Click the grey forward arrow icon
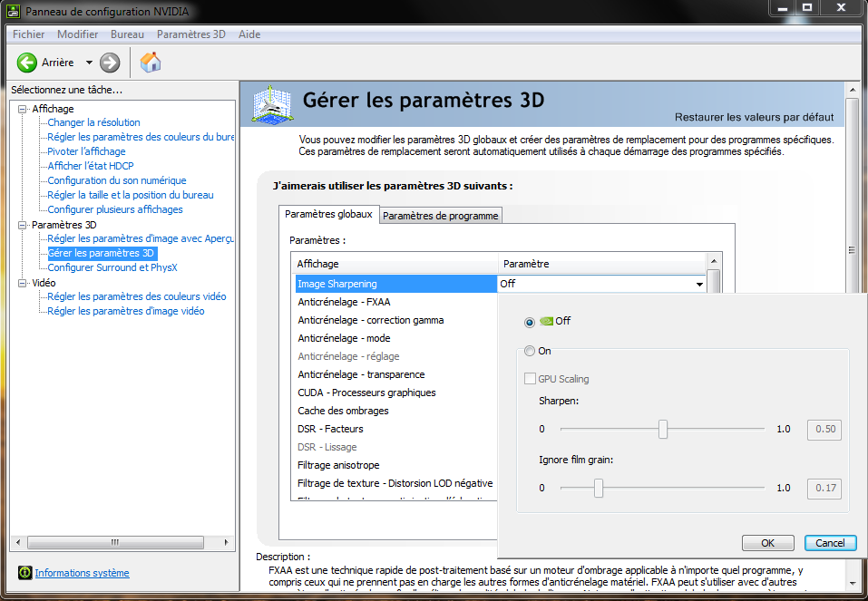This screenshot has height=601, width=868. pos(110,63)
